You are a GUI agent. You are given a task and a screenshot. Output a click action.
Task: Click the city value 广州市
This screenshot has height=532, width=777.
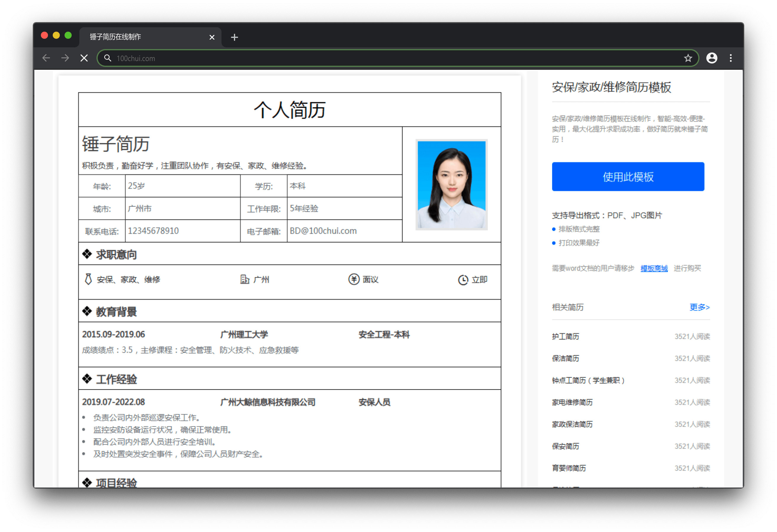point(139,209)
